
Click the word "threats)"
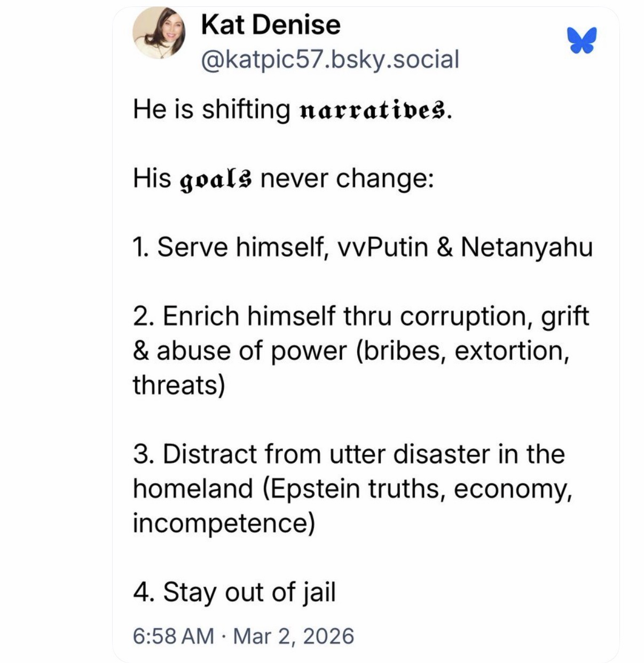[179, 385]
